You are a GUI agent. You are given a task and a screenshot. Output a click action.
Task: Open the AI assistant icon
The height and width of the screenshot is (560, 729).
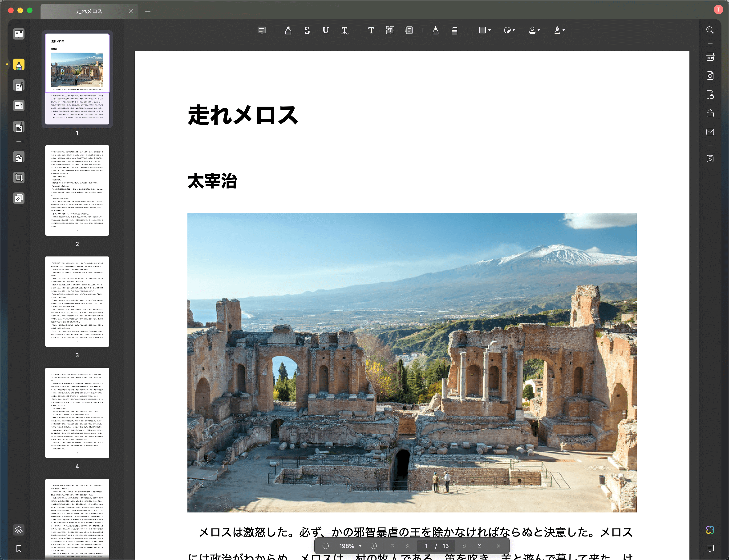point(710,530)
